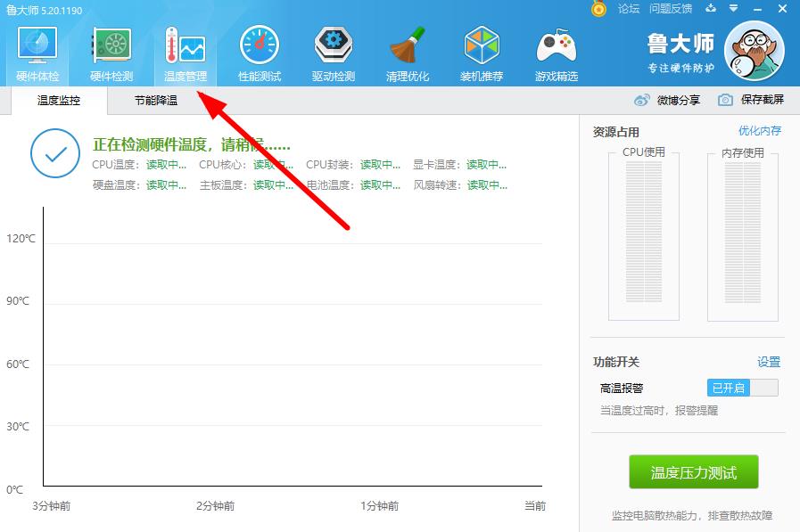Start 驱动检测 driver detection
This screenshot has height=532, width=800.
[x=333, y=51]
